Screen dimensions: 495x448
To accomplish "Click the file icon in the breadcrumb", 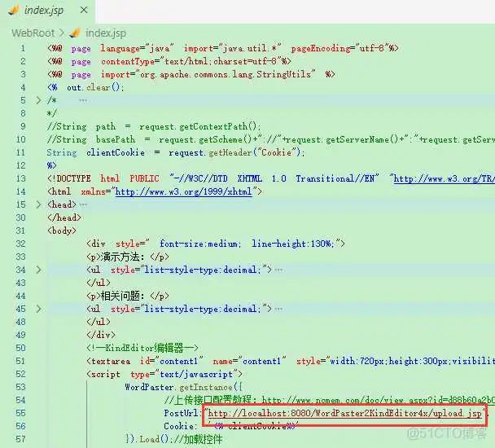I will pyautogui.click(x=75, y=33).
